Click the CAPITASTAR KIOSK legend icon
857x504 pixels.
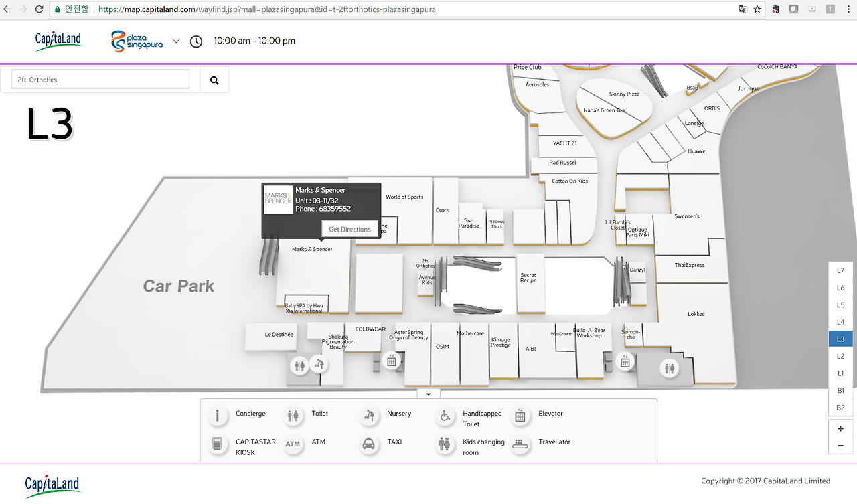click(x=218, y=444)
